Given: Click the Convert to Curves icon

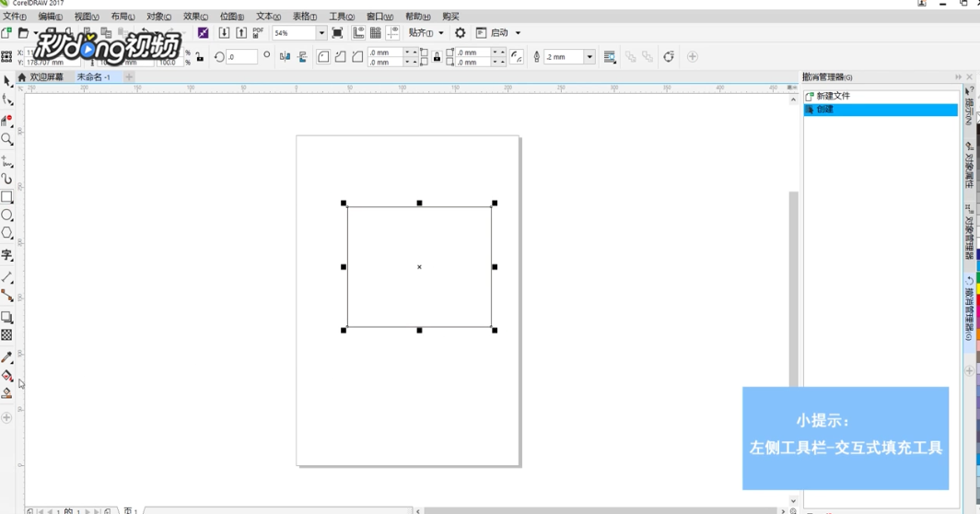Looking at the screenshot, I should click(x=669, y=57).
